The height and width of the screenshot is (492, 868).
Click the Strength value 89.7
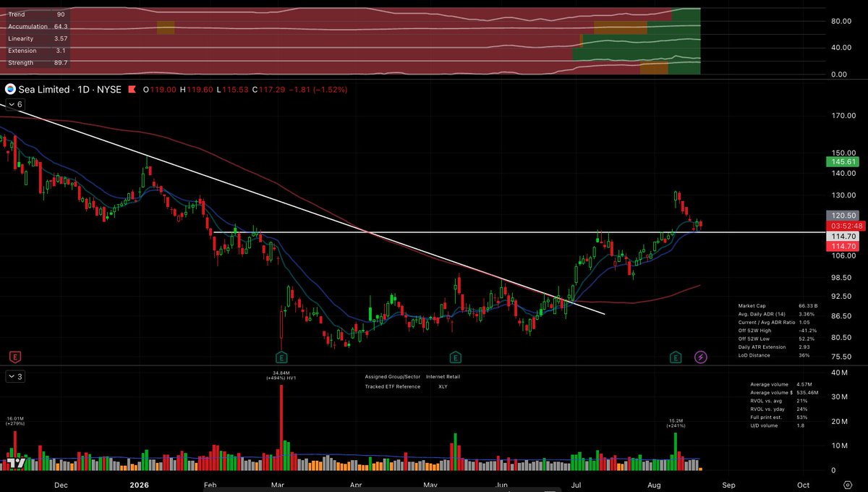pyautogui.click(x=61, y=63)
